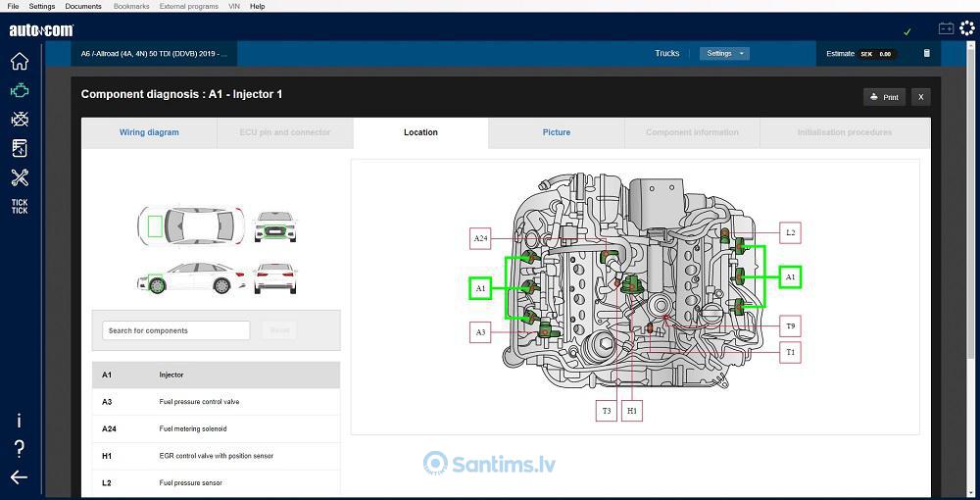Open the calculator icon next to Estimate
This screenshot has width=980, height=500.
point(927,54)
